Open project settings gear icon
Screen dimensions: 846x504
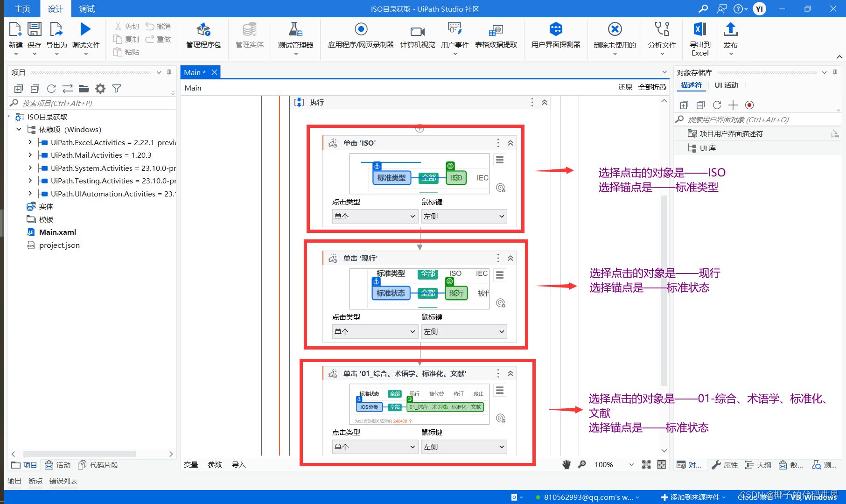(100, 89)
